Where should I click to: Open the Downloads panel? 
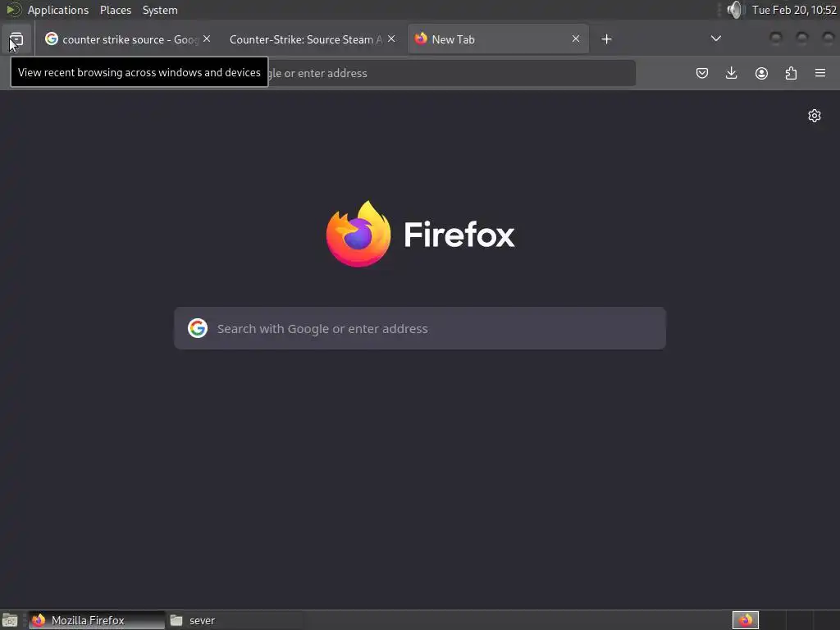[731, 73]
